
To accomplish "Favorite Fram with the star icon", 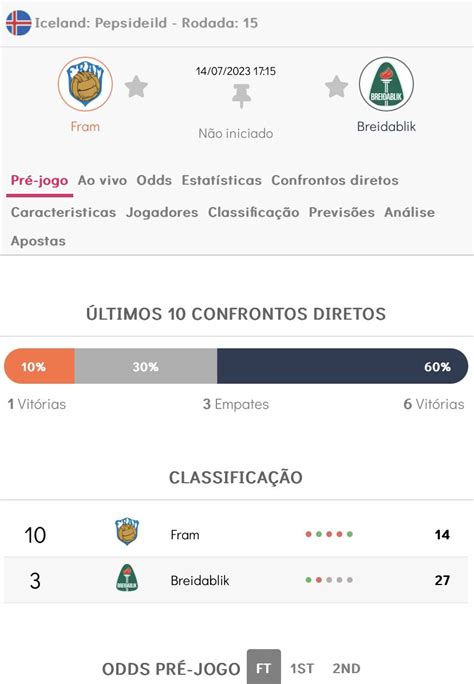I will 136,86.
